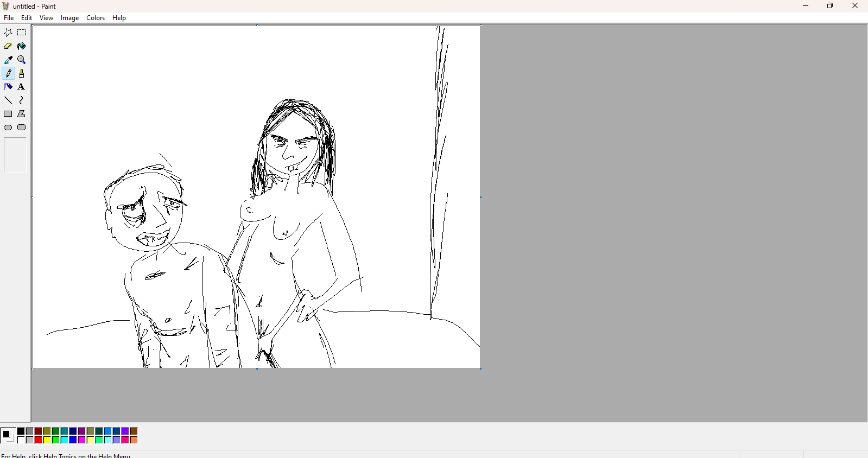Click the canvas bottom-right corner resize handle
868x458 pixels.
pos(481,369)
